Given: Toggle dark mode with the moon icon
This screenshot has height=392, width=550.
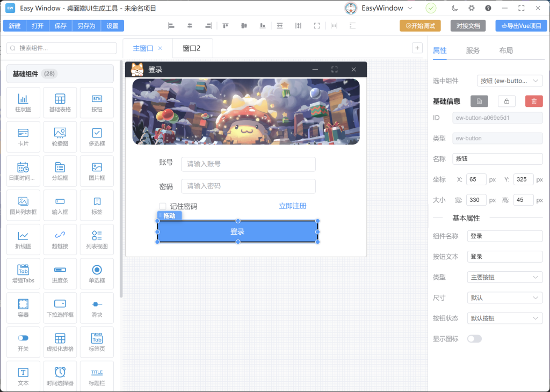Looking at the screenshot, I should (454, 8).
